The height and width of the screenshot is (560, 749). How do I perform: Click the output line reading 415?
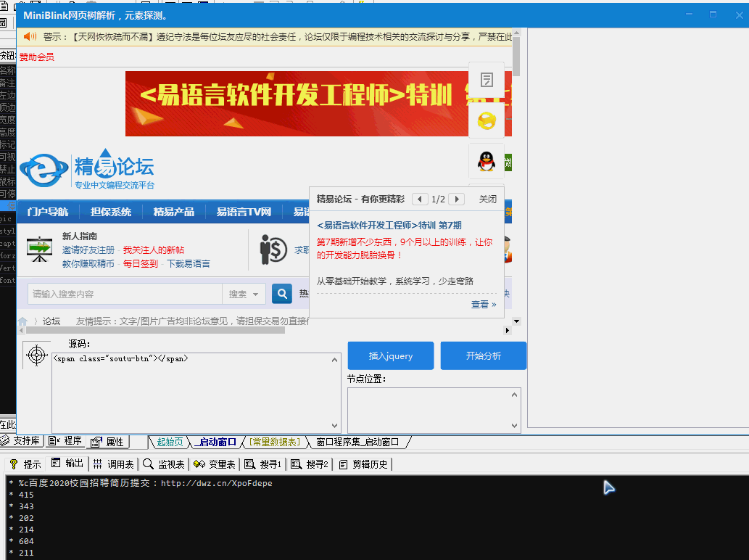[26, 495]
